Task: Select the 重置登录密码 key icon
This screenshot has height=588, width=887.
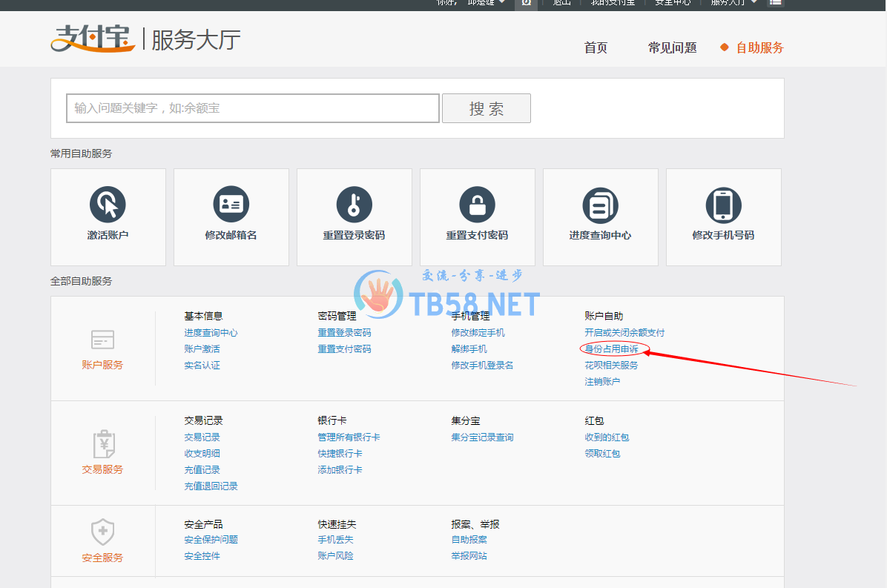Action: coord(354,204)
